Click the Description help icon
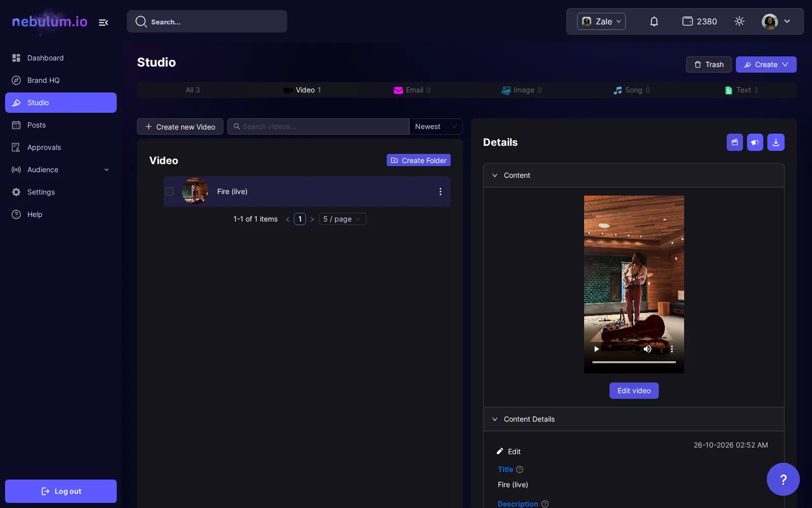The height and width of the screenshot is (508, 812). [545, 504]
